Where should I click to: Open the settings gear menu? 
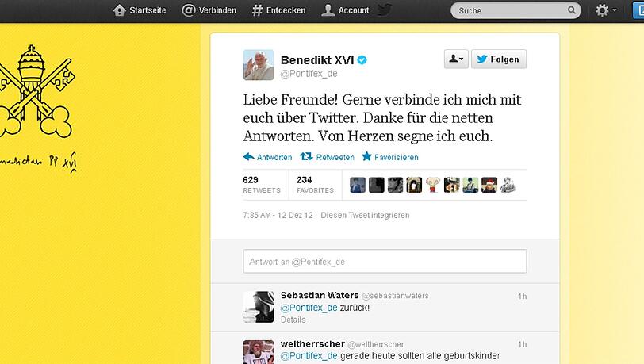tap(606, 10)
